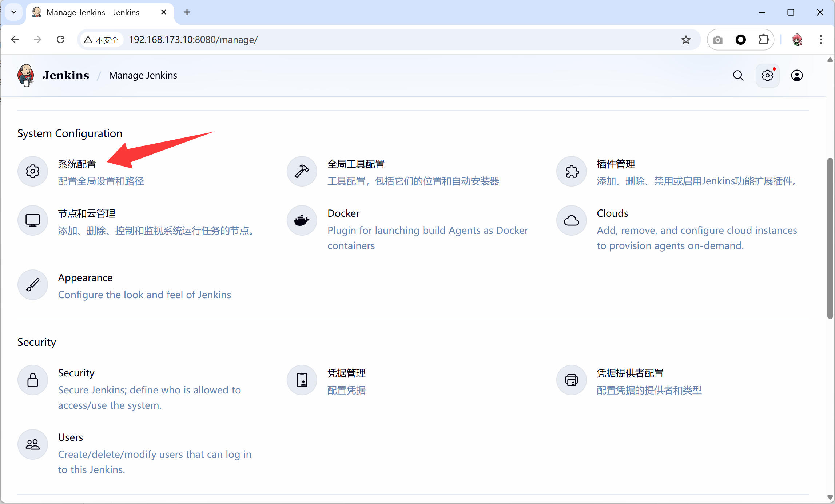Image resolution: width=835 pixels, height=504 pixels.
Task: Open a new browser tab
Action: click(x=187, y=12)
